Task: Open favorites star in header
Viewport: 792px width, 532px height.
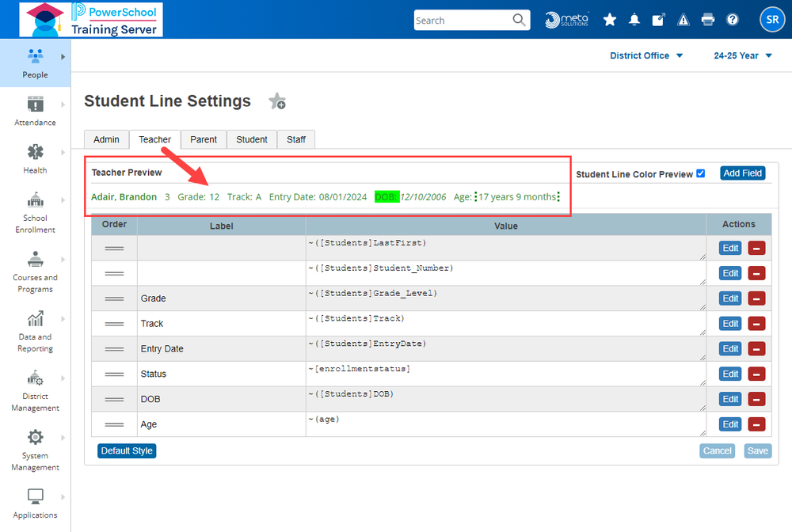Action: pos(610,20)
